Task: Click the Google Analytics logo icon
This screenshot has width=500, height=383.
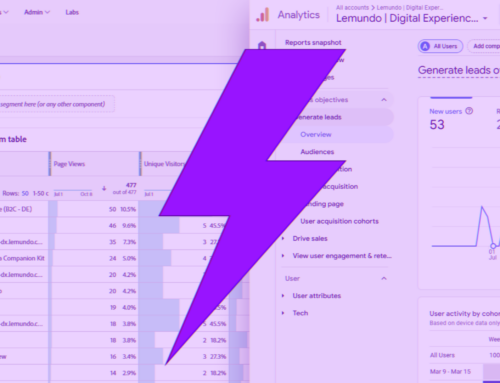Action: (263, 15)
